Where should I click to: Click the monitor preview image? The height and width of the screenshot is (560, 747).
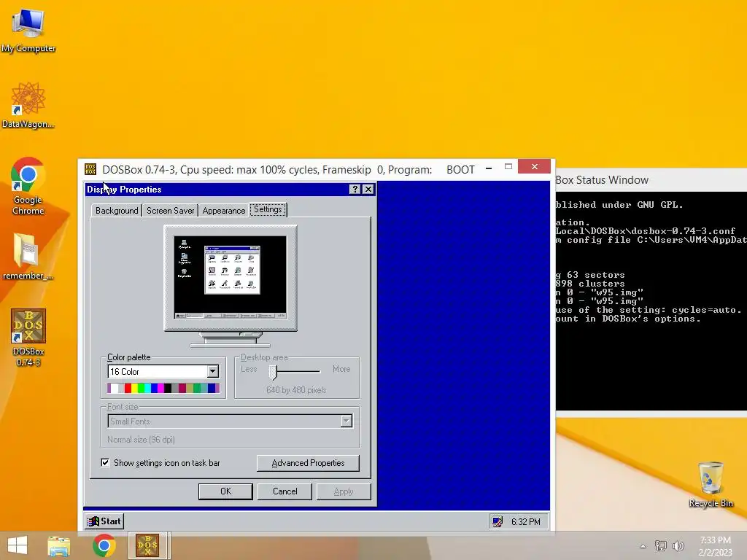pos(231,286)
